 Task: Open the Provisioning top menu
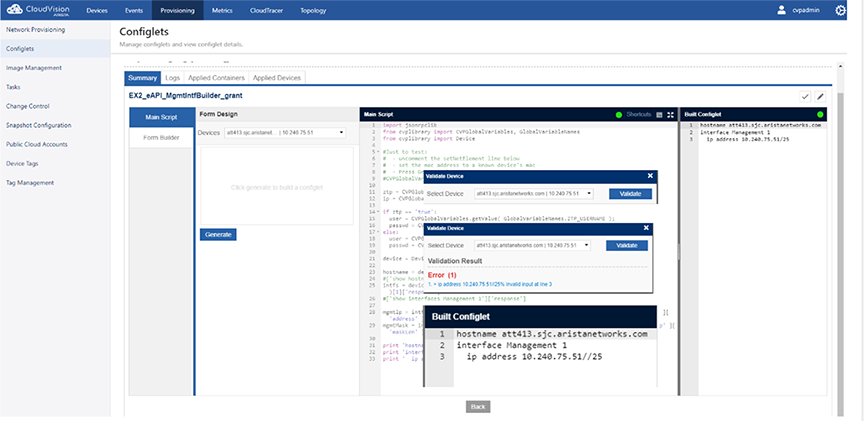click(x=178, y=10)
